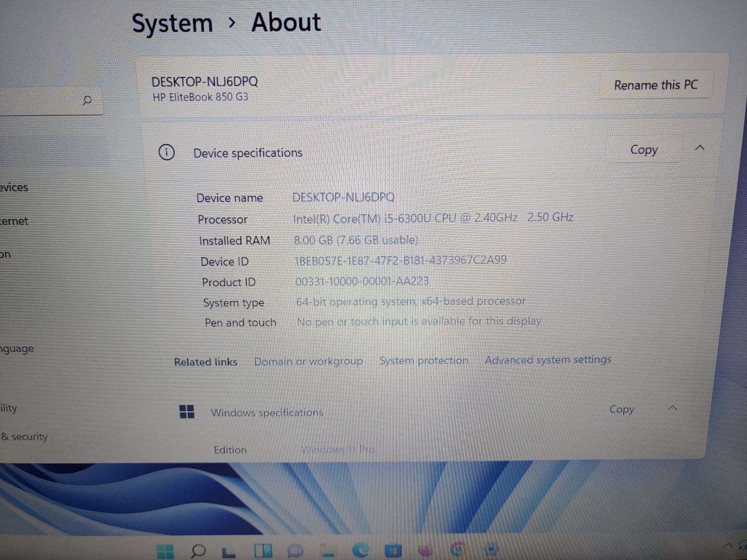Copy the Device specifications
Viewport: 747px width, 560px height.
tap(644, 150)
